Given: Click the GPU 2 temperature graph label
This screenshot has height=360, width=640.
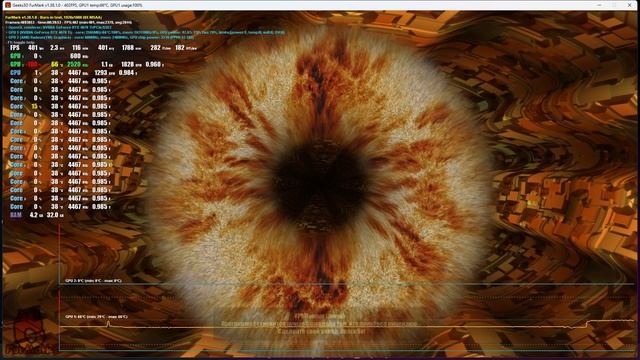Looking at the screenshot, I should tap(93, 281).
